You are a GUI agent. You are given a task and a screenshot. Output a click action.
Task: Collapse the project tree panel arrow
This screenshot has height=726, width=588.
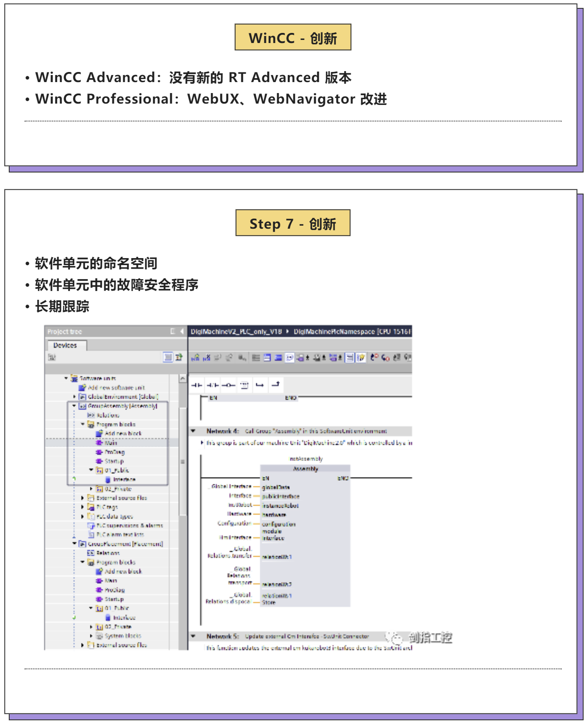(x=182, y=331)
